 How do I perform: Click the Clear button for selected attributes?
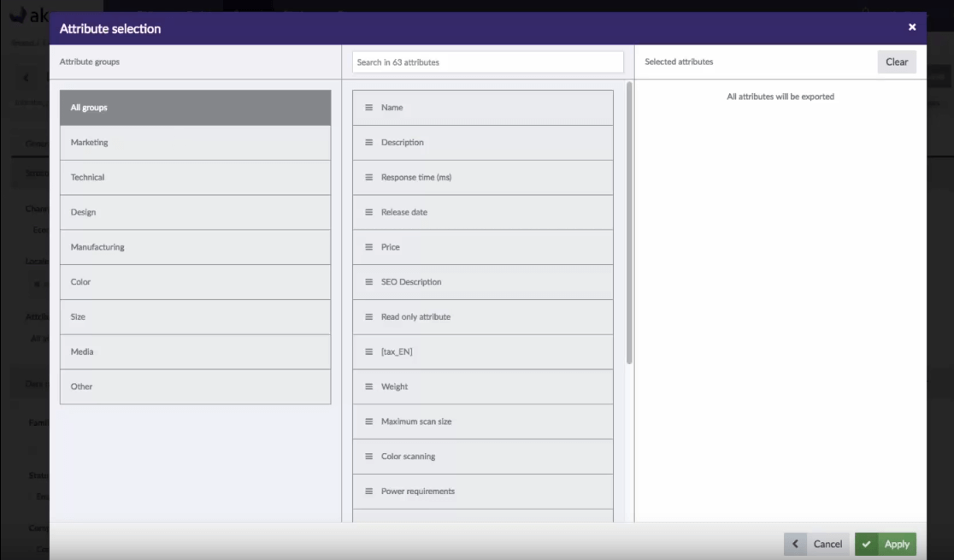pos(896,62)
